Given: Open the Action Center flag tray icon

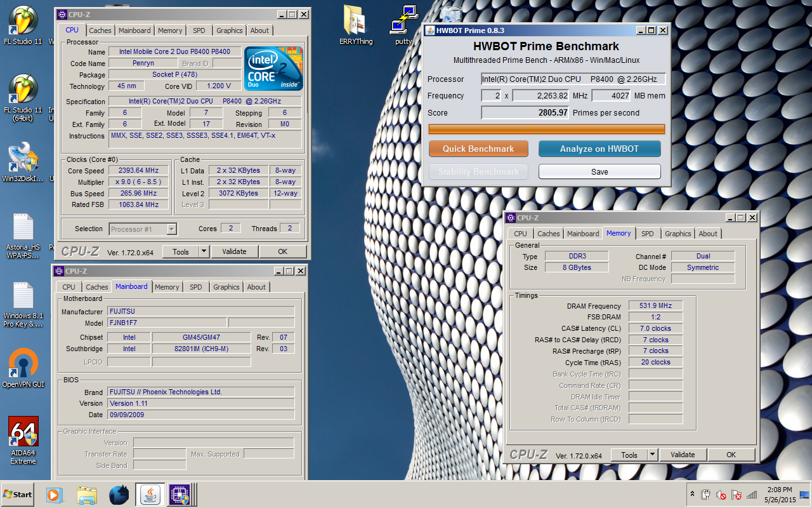Looking at the screenshot, I should [737, 495].
